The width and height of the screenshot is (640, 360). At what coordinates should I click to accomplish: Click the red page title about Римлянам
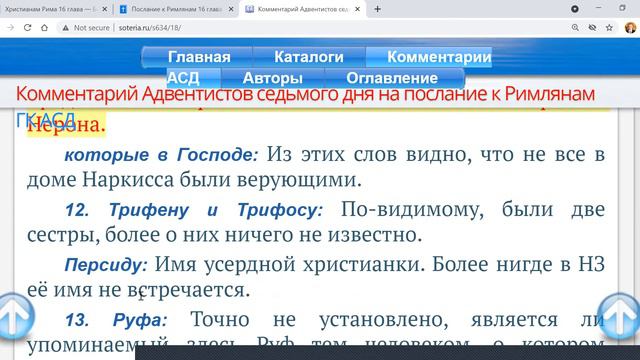tap(305, 94)
